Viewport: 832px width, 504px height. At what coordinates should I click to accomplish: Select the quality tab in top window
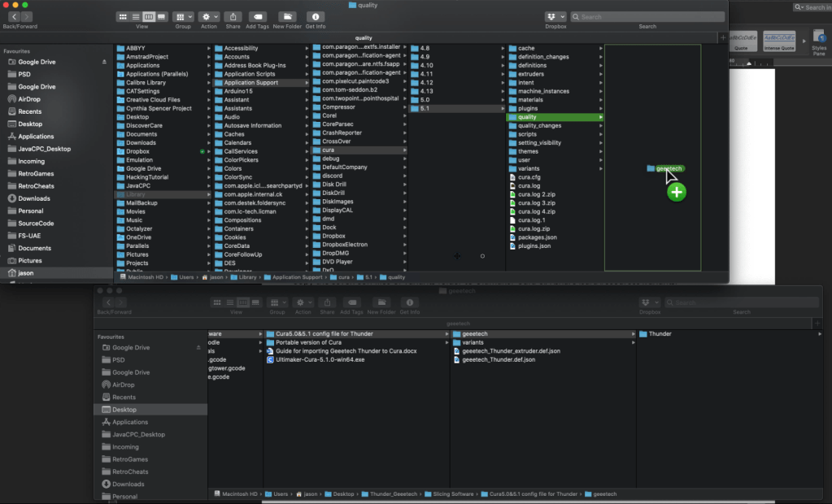[364, 37]
